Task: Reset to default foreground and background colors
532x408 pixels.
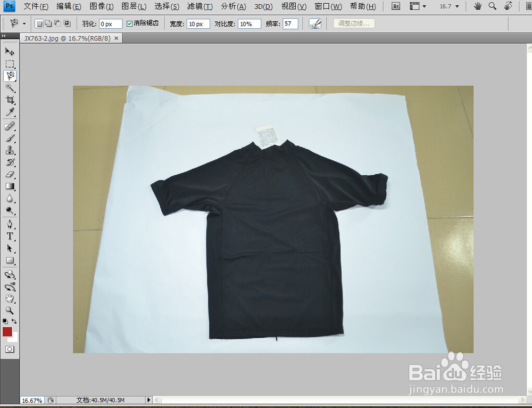Action: pos(5,321)
